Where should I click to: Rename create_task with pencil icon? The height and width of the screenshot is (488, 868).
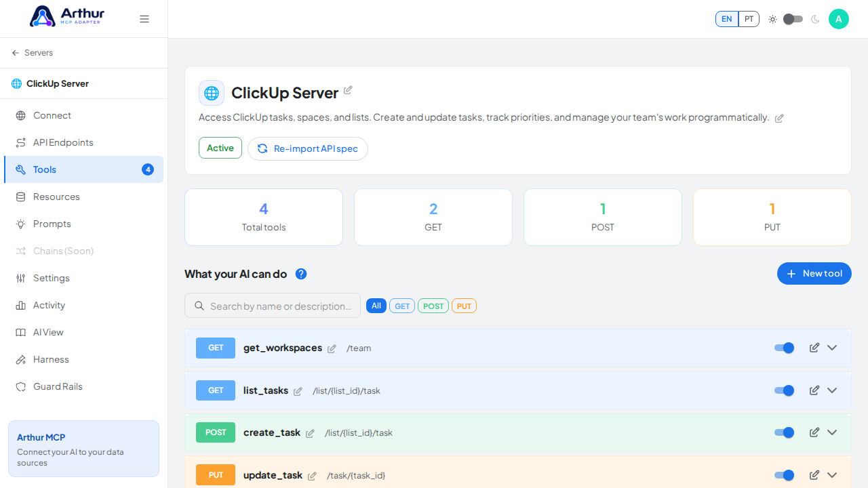click(x=310, y=434)
